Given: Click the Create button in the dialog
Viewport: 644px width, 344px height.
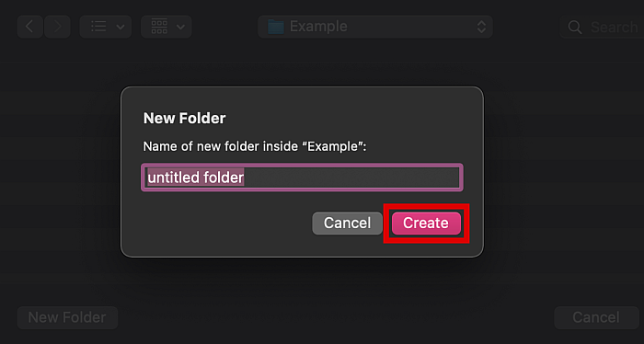Looking at the screenshot, I should click(426, 224).
